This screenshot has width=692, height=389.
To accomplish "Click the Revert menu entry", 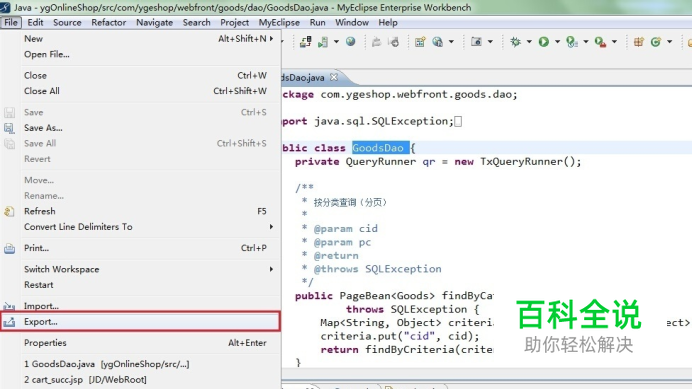I will [140, 159].
